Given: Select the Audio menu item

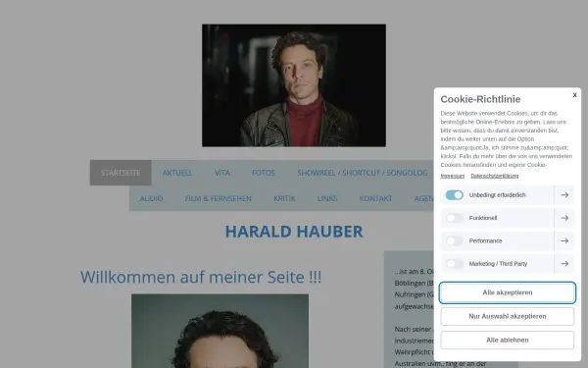Looking at the screenshot, I should click(151, 198).
